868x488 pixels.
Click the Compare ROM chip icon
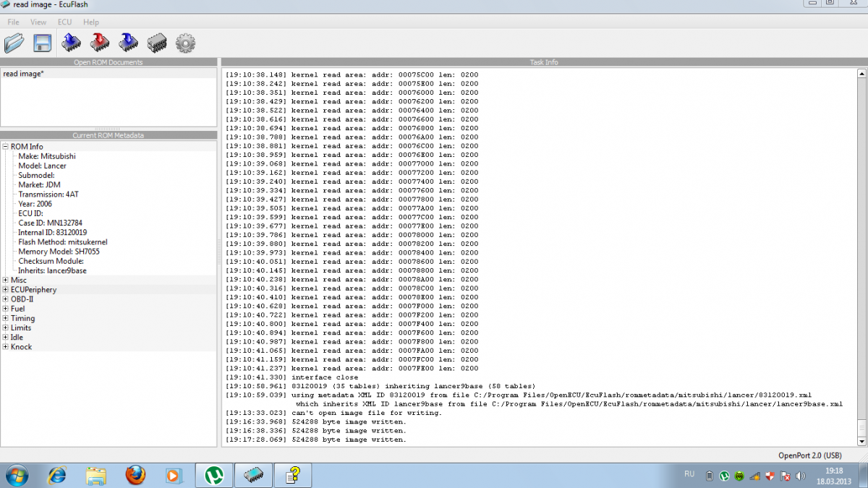(157, 43)
